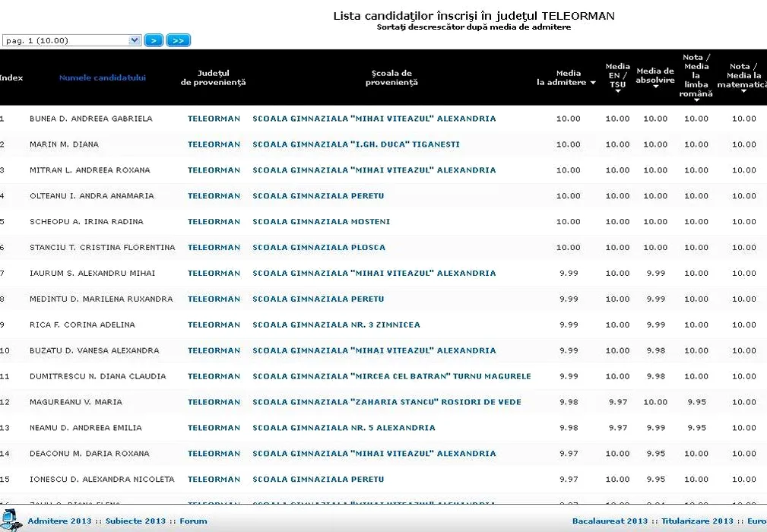The image size is (767, 532).
Task: Open "ZAHARIA STANCU" ROSIORI DE VEDE school link
Action: point(387,402)
